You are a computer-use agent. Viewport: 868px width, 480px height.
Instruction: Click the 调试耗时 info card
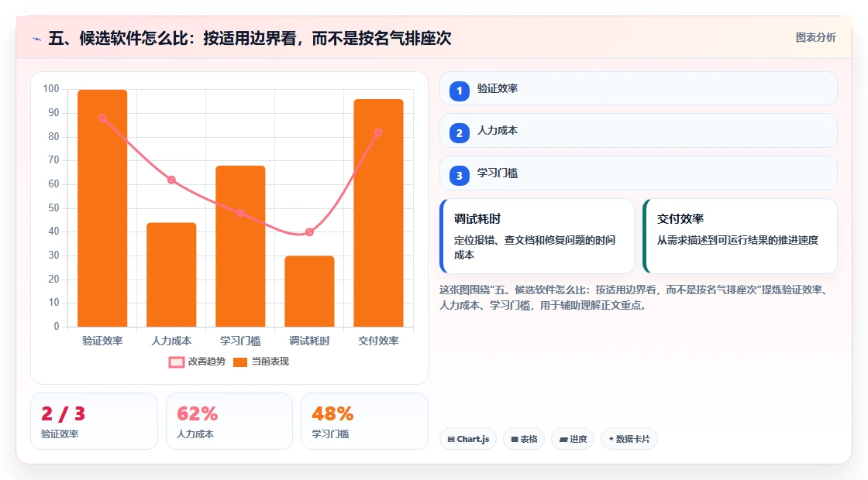(537, 236)
